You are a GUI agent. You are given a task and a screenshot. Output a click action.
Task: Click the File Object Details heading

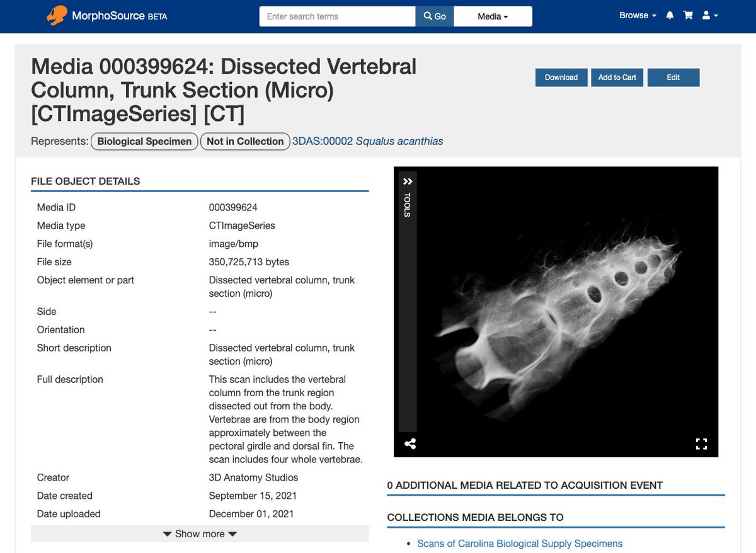click(x=86, y=181)
